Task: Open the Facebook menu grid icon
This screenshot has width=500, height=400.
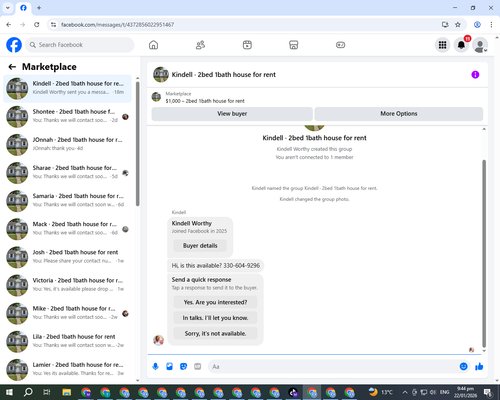Action: pyautogui.click(x=442, y=45)
